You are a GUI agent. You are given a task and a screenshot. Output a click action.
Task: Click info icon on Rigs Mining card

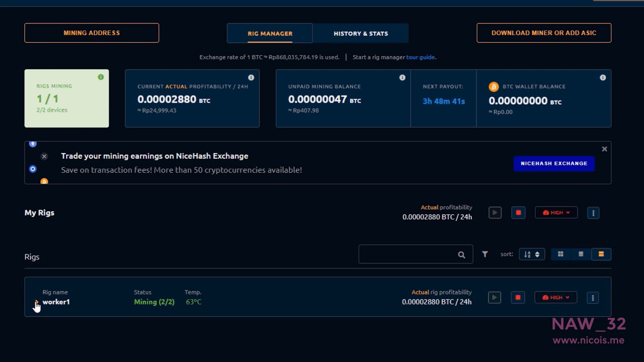(101, 77)
